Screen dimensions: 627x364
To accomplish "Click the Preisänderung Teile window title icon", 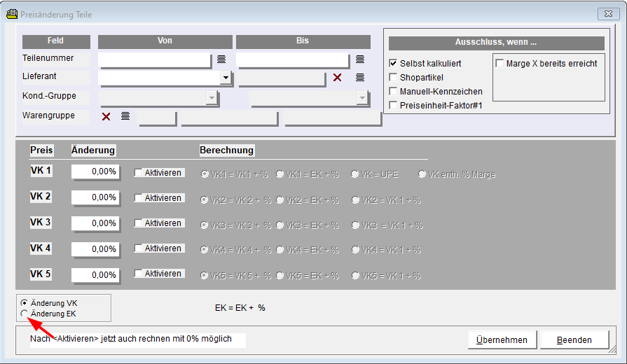I will (x=12, y=14).
